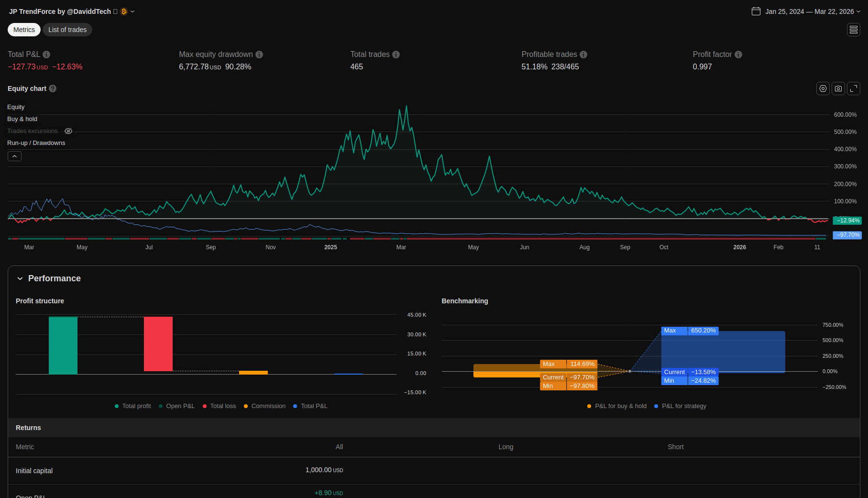Click the Total loss legend label
The image size is (868, 498).
click(x=223, y=406)
